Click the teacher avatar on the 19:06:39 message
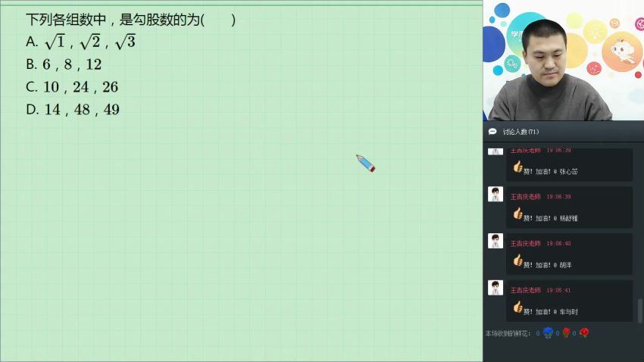This screenshot has width=644, height=362. pyautogui.click(x=496, y=194)
